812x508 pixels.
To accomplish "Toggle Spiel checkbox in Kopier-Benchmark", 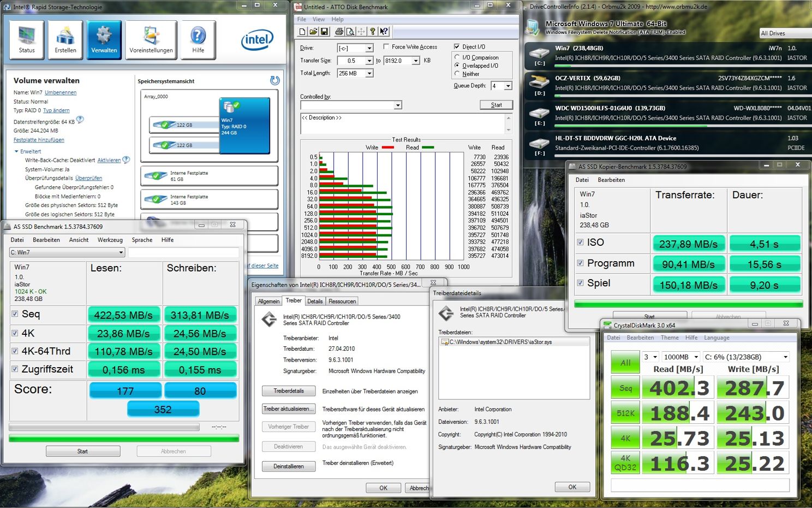I will click(x=581, y=283).
